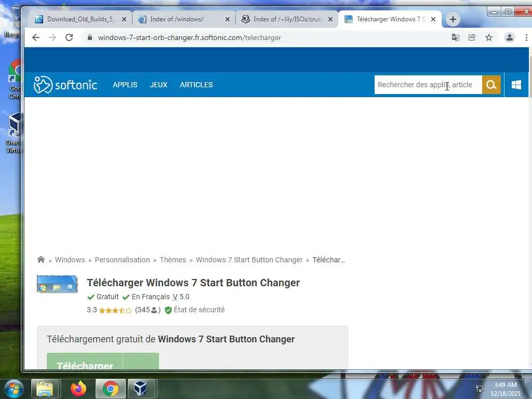The image size is (532, 399).
Task: Click the V 5.0 version text
Action: tap(181, 297)
